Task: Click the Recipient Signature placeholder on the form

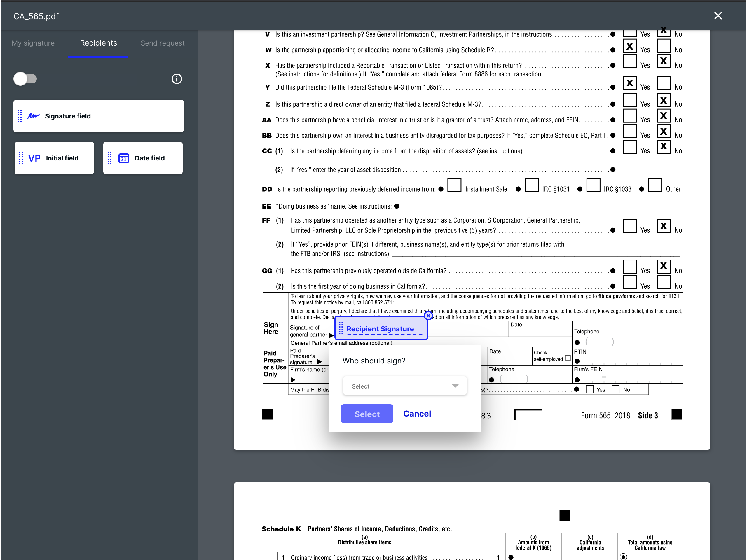Action: [x=380, y=329]
